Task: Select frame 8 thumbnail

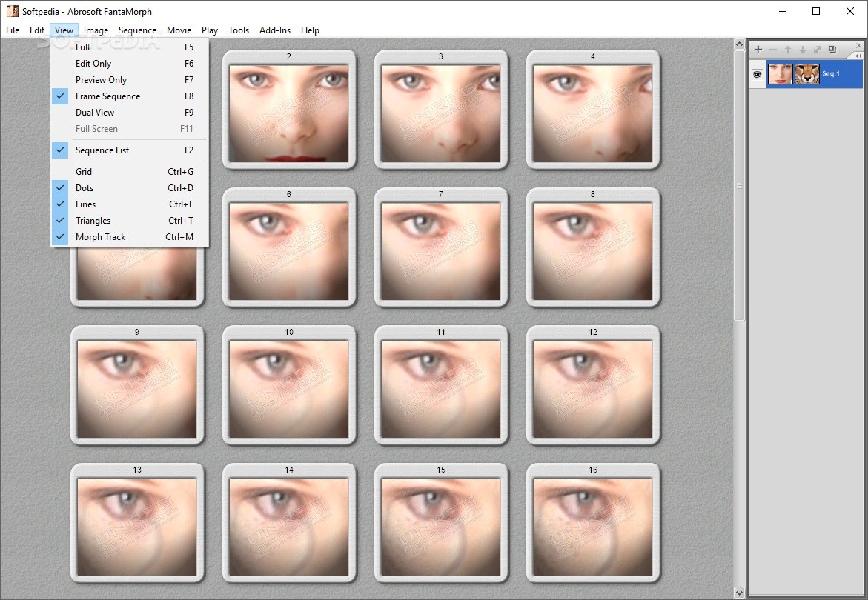Action: pos(593,247)
